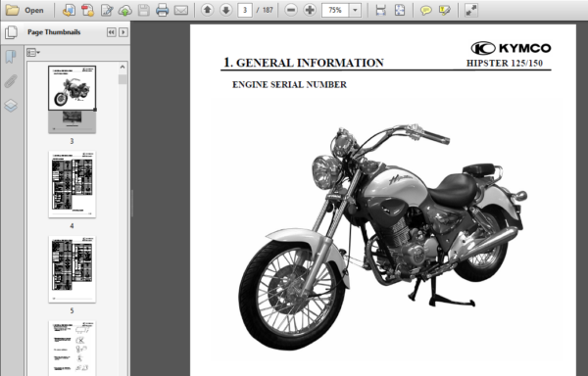Open the thumbnail options dropdown menu
The width and height of the screenshot is (588, 376).
tap(33, 53)
